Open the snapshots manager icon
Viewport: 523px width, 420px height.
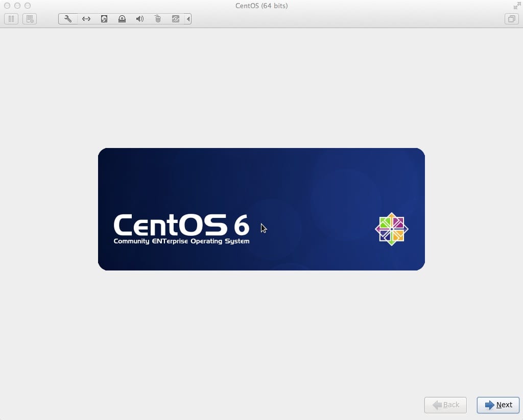point(30,19)
